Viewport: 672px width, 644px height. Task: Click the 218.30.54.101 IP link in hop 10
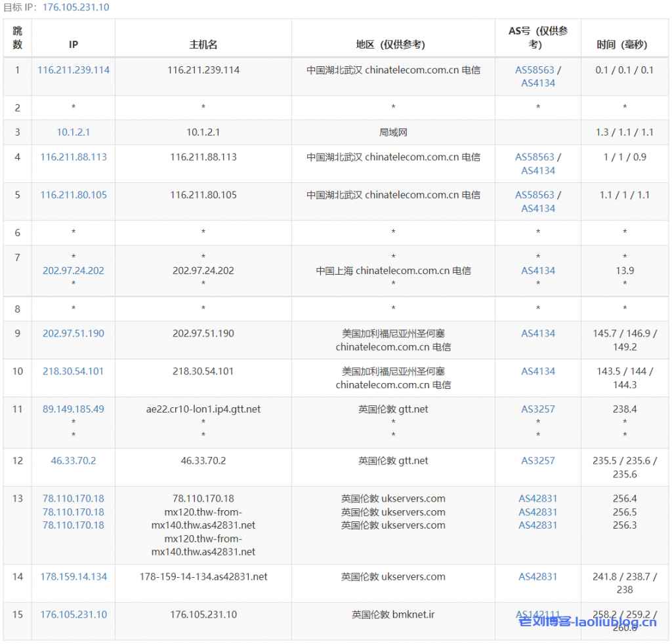tap(73, 371)
